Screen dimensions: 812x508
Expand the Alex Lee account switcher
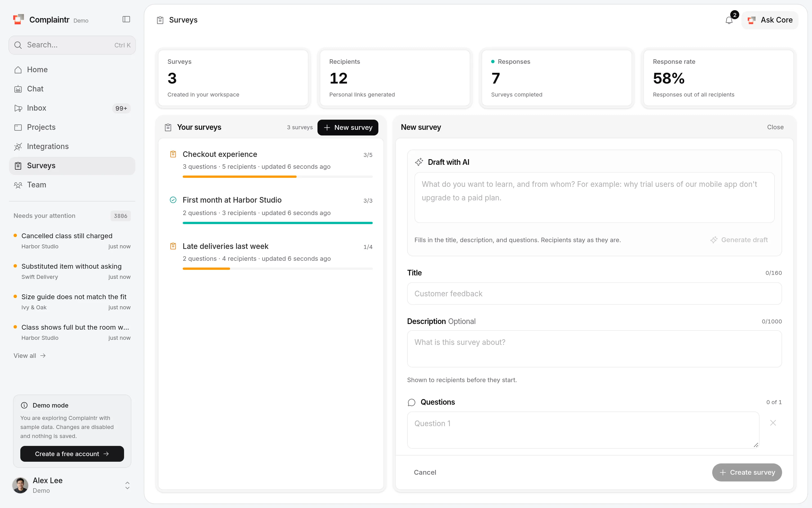click(x=127, y=485)
